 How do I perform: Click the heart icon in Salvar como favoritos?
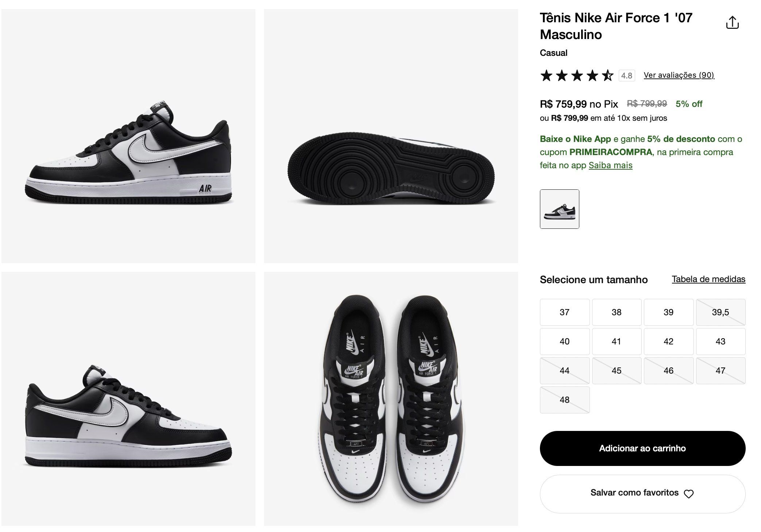pos(688,494)
